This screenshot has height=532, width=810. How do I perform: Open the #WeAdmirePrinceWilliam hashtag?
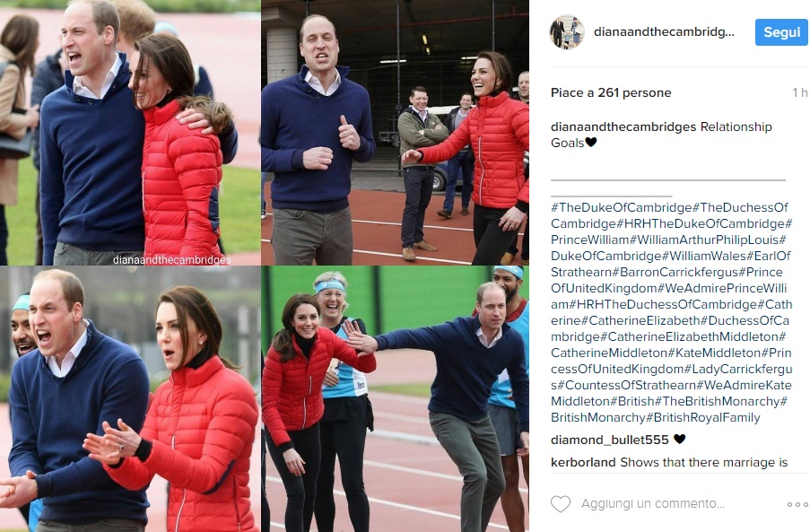(669, 296)
